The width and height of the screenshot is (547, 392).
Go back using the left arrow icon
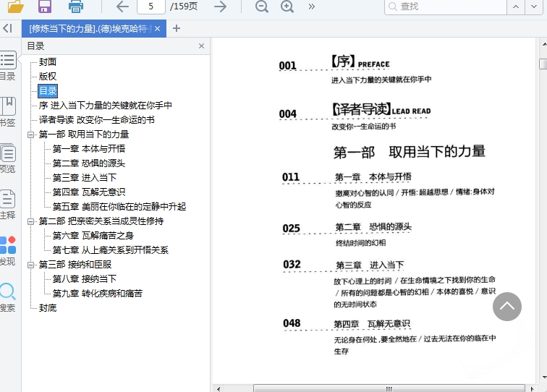coord(122,7)
